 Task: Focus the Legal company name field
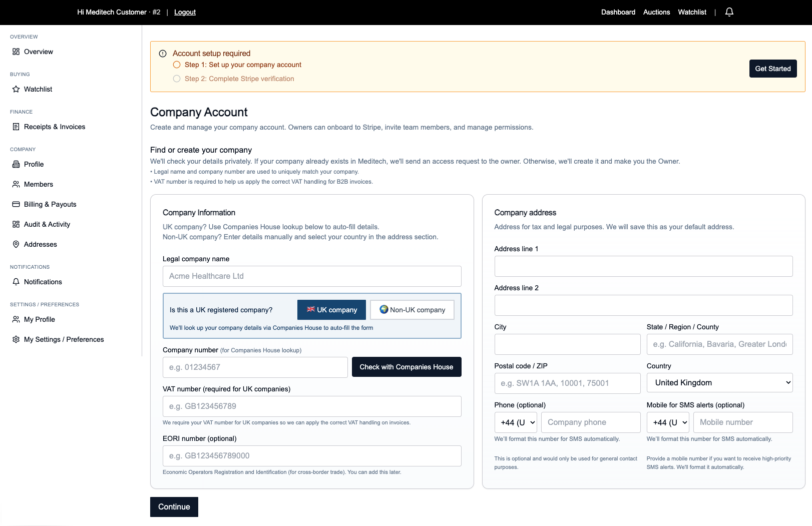(312, 276)
